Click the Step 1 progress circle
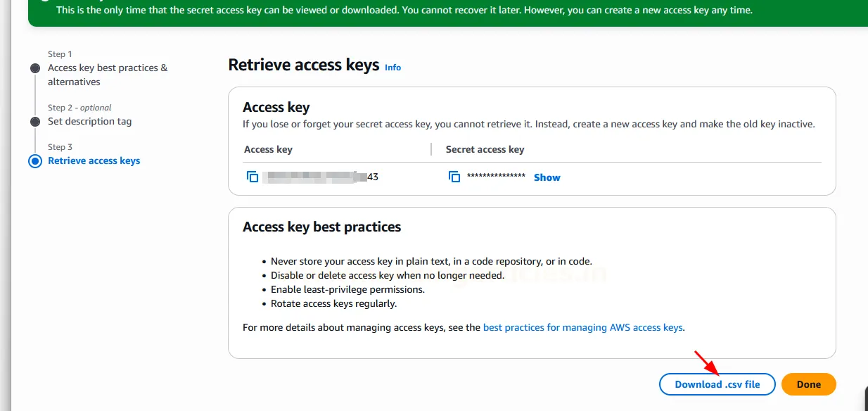The height and width of the screenshot is (411, 868). click(35, 68)
